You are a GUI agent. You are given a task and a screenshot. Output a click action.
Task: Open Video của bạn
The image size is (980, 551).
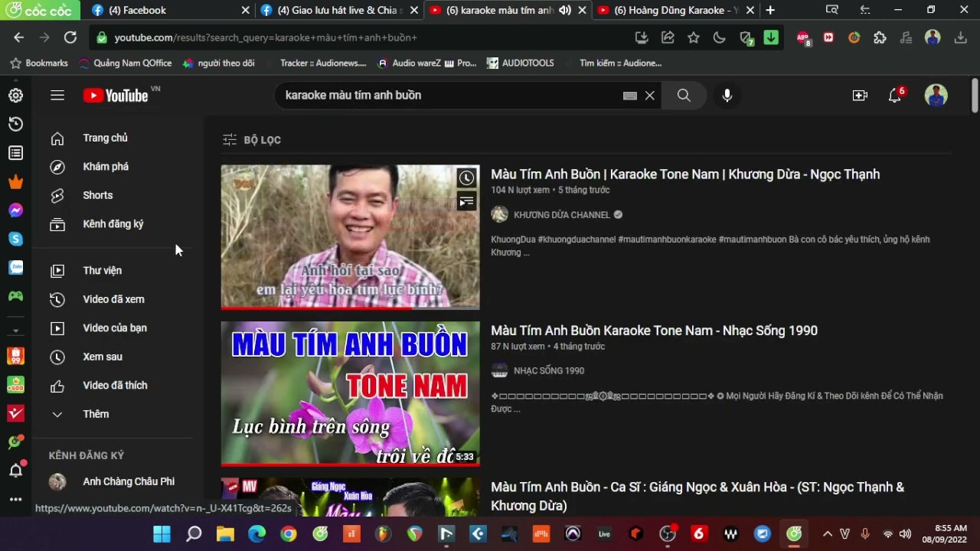(x=115, y=328)
